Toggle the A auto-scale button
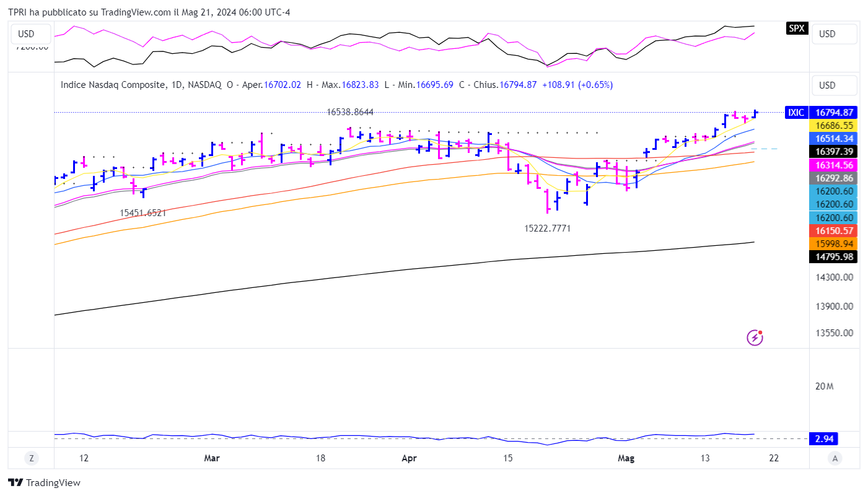Viewport: 868px width, 496px height. pos(835,458)
